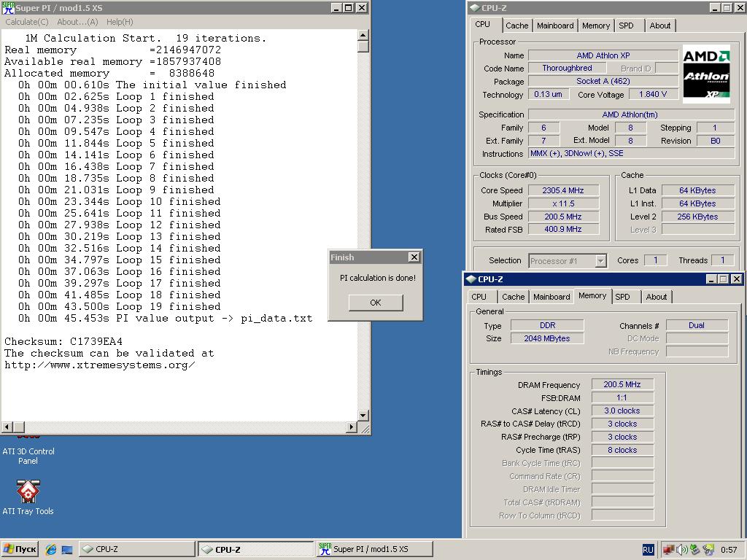
Task: Click the icon in the processor CPU-Z title bar
Action: (x=475, y=7)
